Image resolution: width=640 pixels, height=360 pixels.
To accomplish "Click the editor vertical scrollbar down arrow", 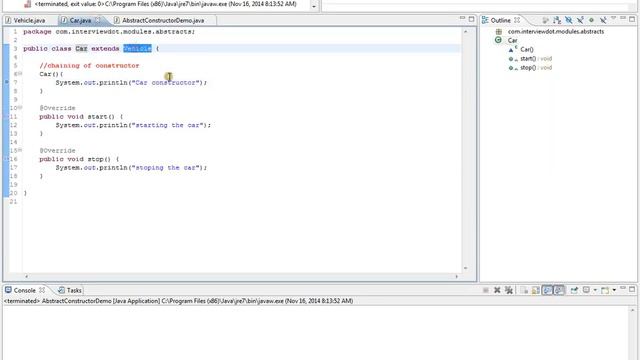I will coord(465,268).
